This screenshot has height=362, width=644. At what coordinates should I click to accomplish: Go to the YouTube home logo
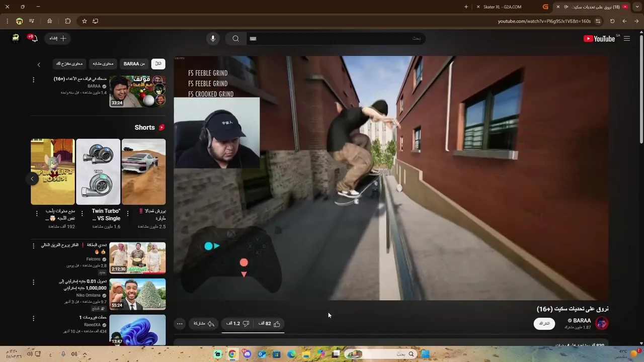click(599, 39)
